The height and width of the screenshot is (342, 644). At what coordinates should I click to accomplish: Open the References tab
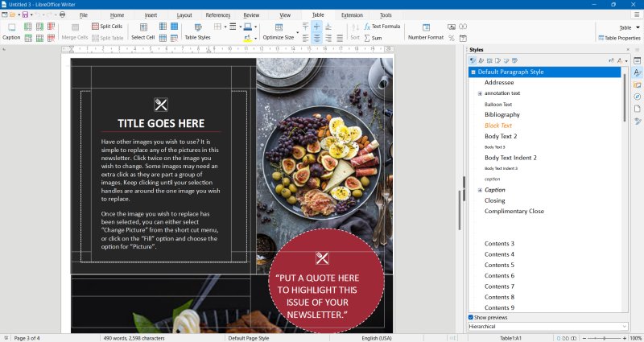(x=217, y=15)
